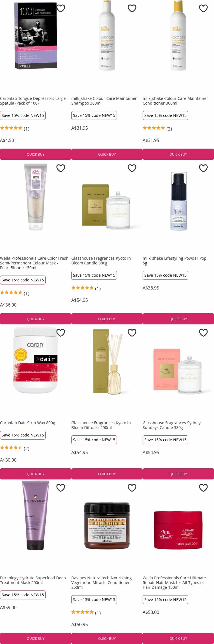
Task: Quick Buy milk_shake Lifestyling Powder Pop
Action: 178,319
